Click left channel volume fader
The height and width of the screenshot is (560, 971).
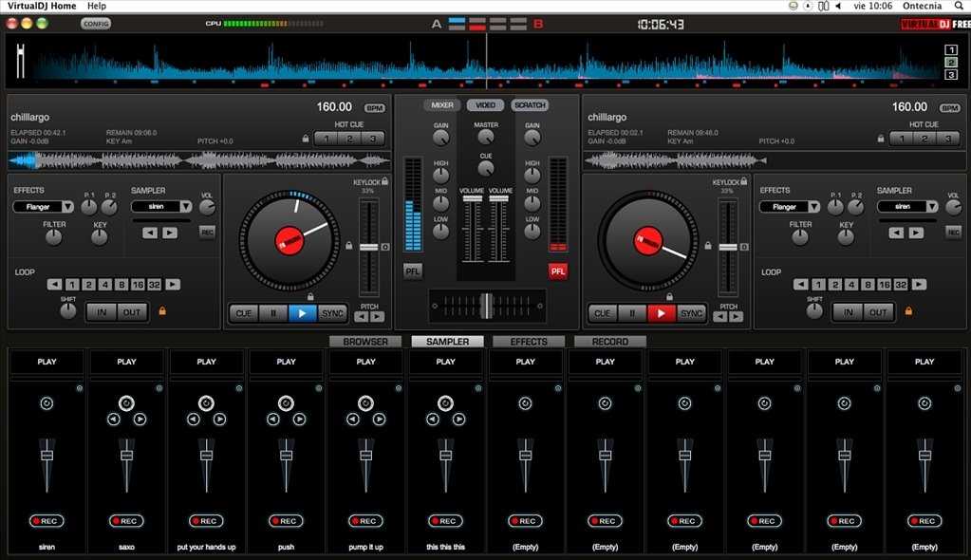(x=473, y=199)
